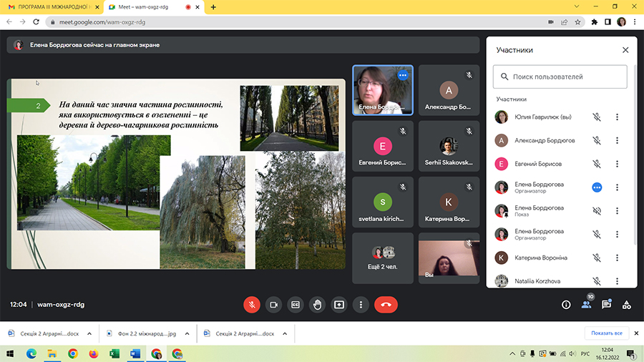Open the tab search chevron
This screenshot has width=644, height=362.
[577, 6]
